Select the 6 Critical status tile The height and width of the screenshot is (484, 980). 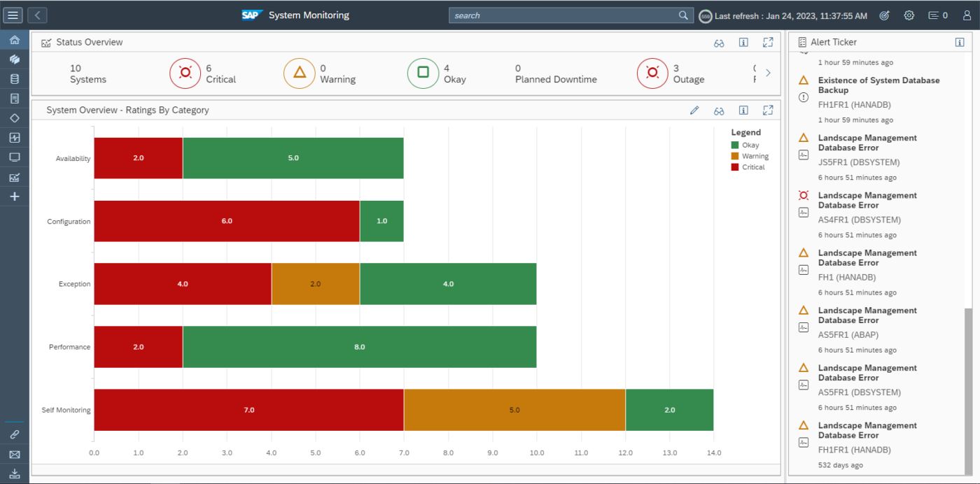(x=203, y=73)
